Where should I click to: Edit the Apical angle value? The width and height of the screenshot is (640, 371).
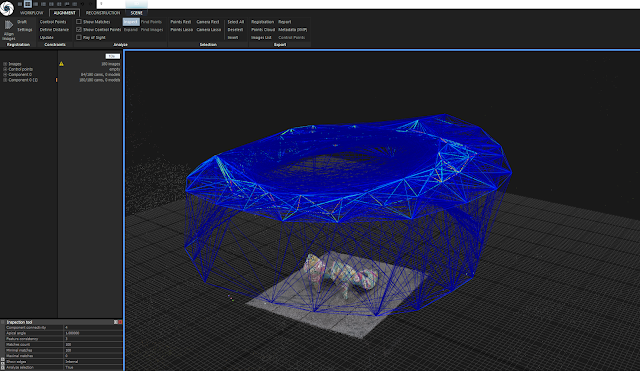click(93, 333)
